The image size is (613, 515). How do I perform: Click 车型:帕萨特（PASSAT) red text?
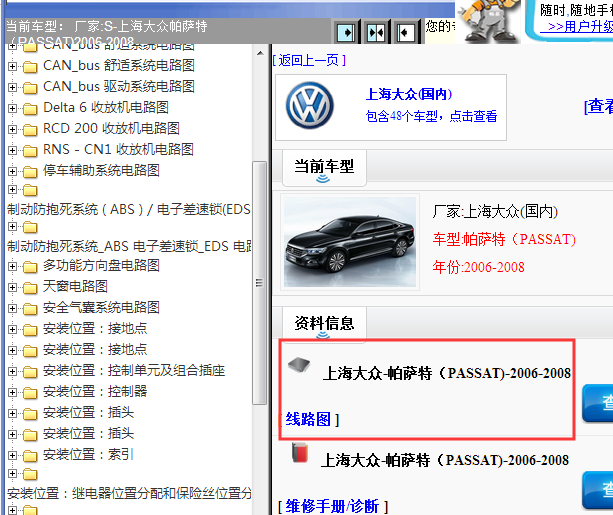[x=504, y=239]
